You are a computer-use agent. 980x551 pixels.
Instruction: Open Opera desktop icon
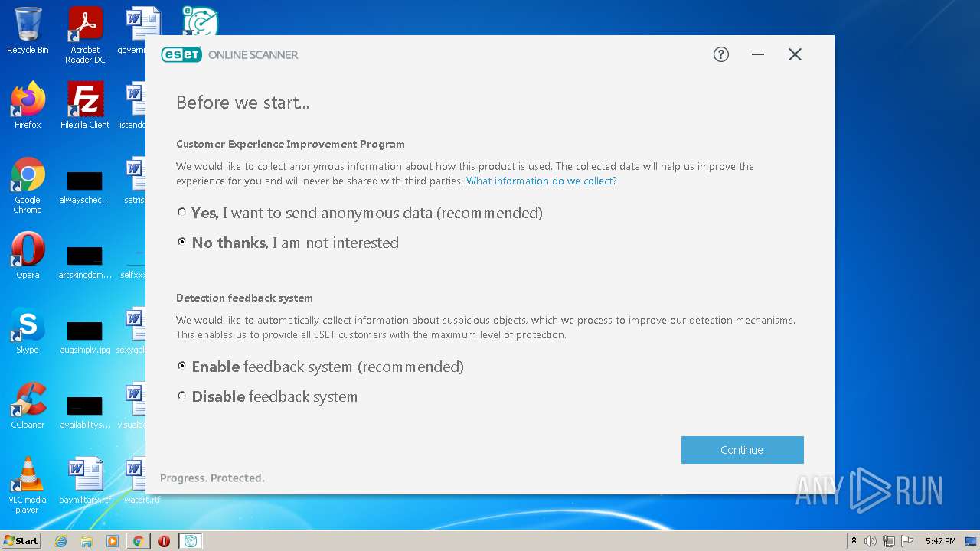28,256
